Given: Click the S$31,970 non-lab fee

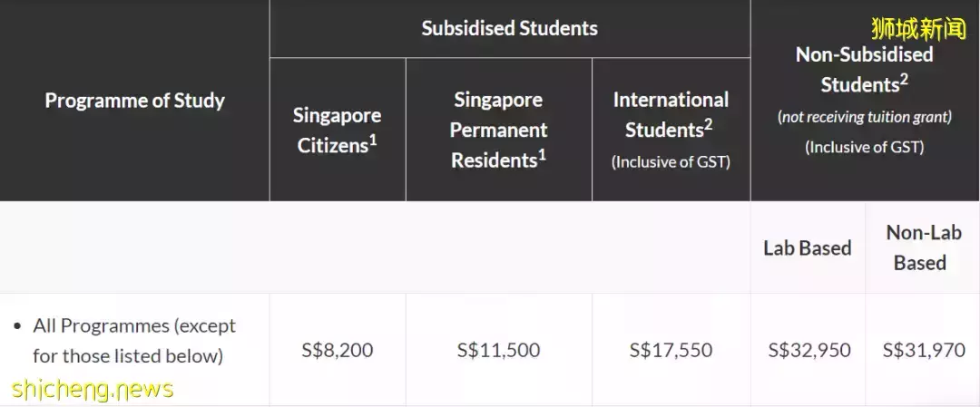Looking at the screenshot, I should (923, 349).
